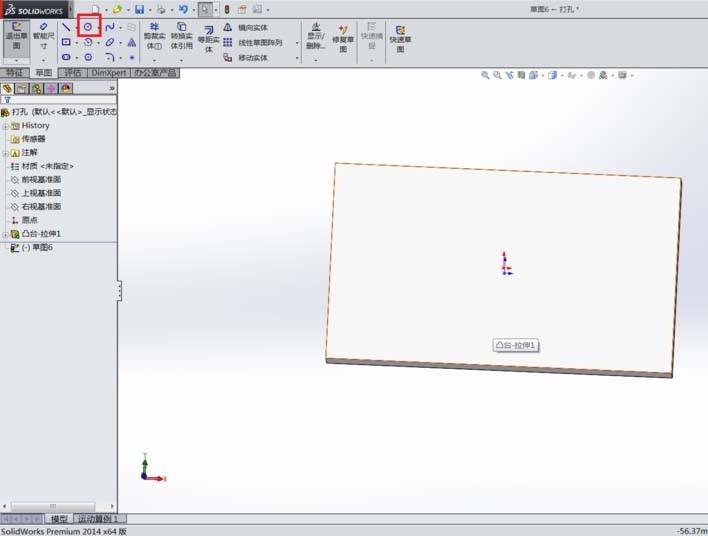Open the Rectangle tool dropdown arrow

pos(77,43)
